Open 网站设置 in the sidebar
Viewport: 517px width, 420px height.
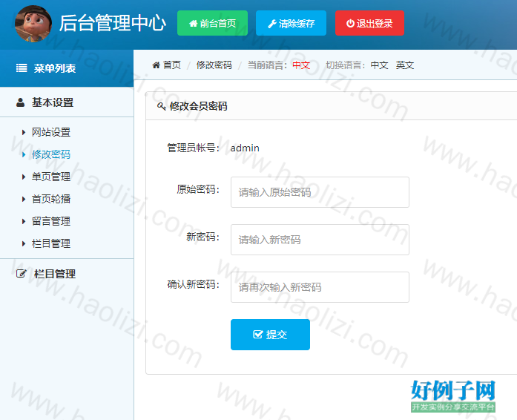pyautogui.click(x=51, y=132)
